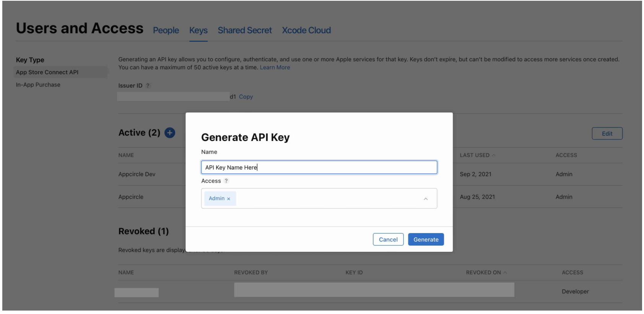Sort by the Revoked On column arrow
644x314 pixels.
[505, 272]
